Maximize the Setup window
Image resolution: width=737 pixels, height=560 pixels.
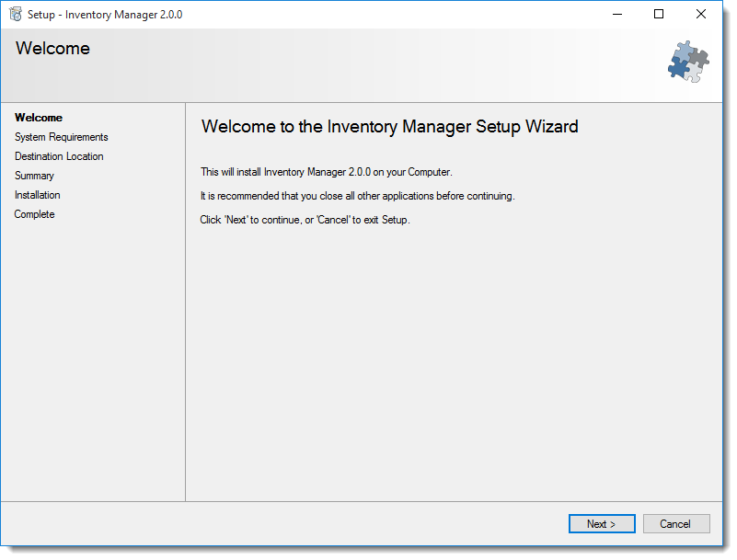659,14
